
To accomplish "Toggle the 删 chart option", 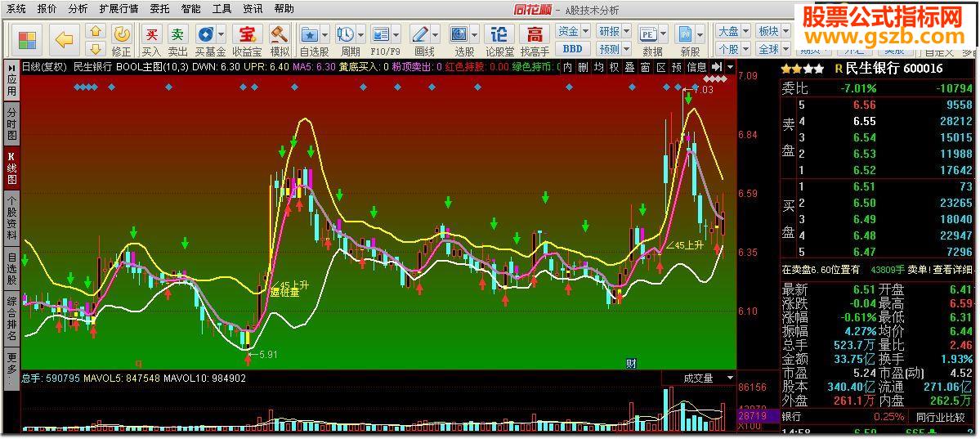I will (x=583, y=66).
